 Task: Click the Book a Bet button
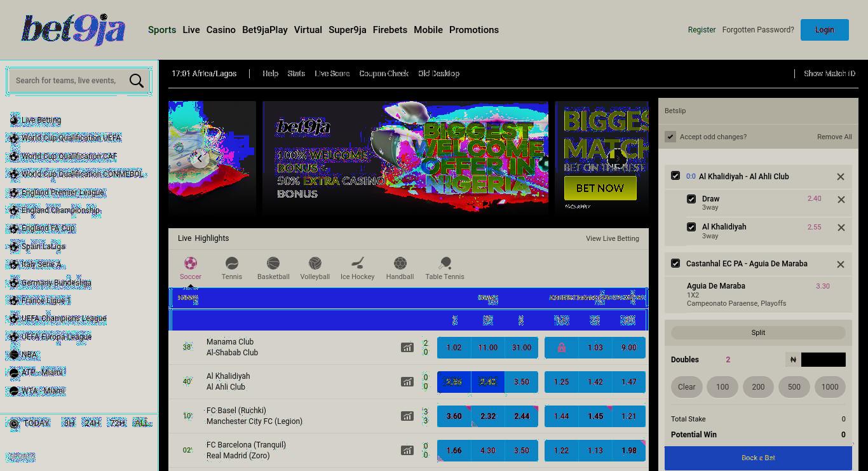(x=758, y=458)
